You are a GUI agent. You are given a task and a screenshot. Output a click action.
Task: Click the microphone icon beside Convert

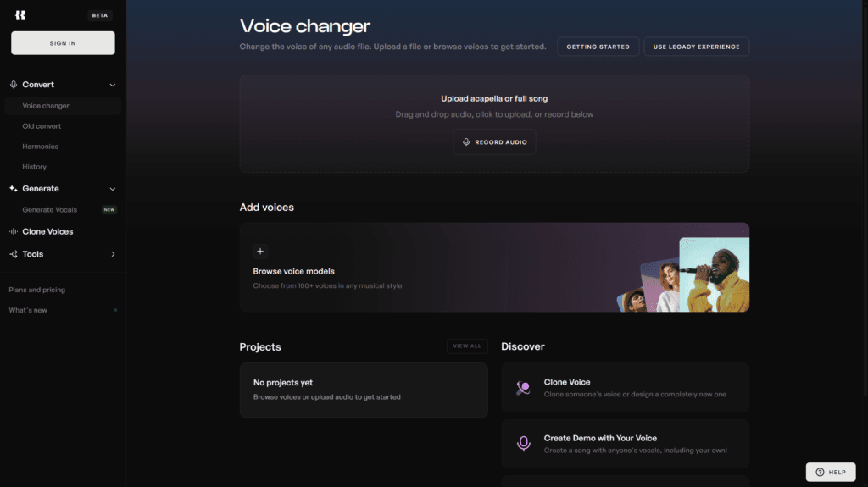pyautogui.click(x=14, y=85)
